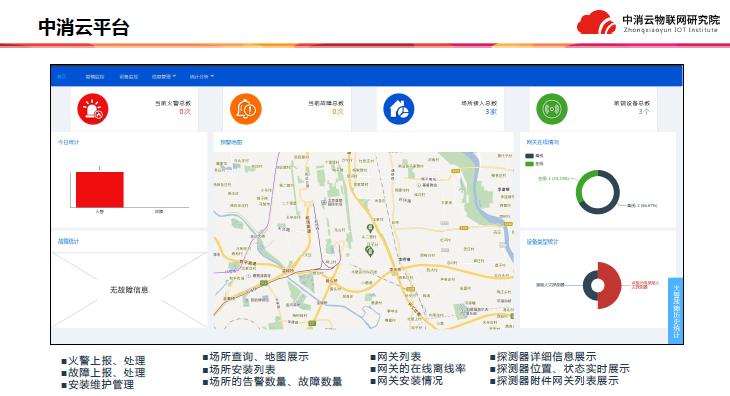730x396 pixels.
Task: Select the second item in the blue navbar
Action: [x=95, y=76]
